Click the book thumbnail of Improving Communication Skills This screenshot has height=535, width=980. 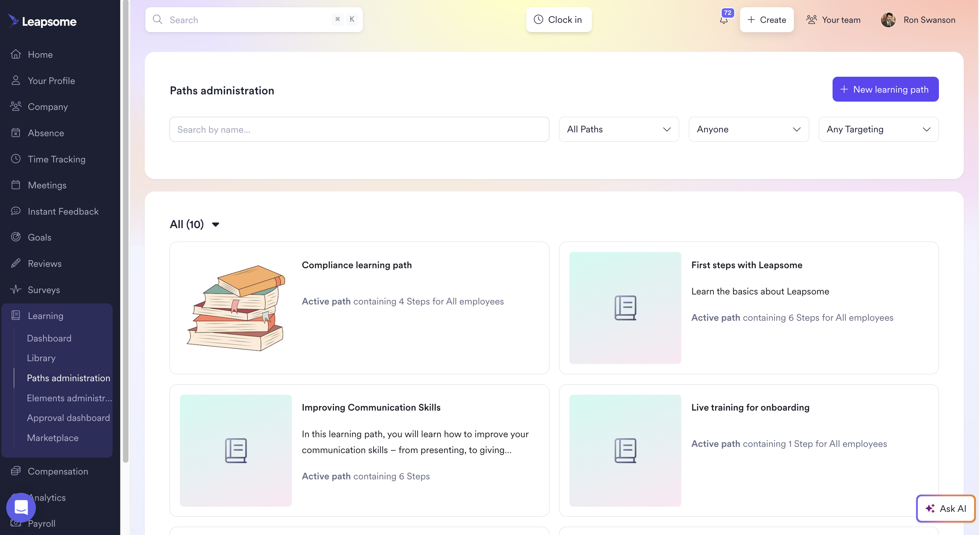click(236, 450)
